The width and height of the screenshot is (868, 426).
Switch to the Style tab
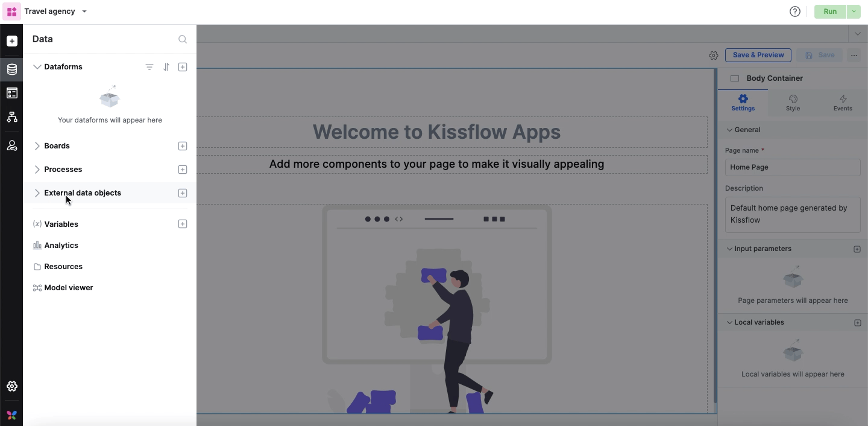pyautogui.click(x=793, y=103)
